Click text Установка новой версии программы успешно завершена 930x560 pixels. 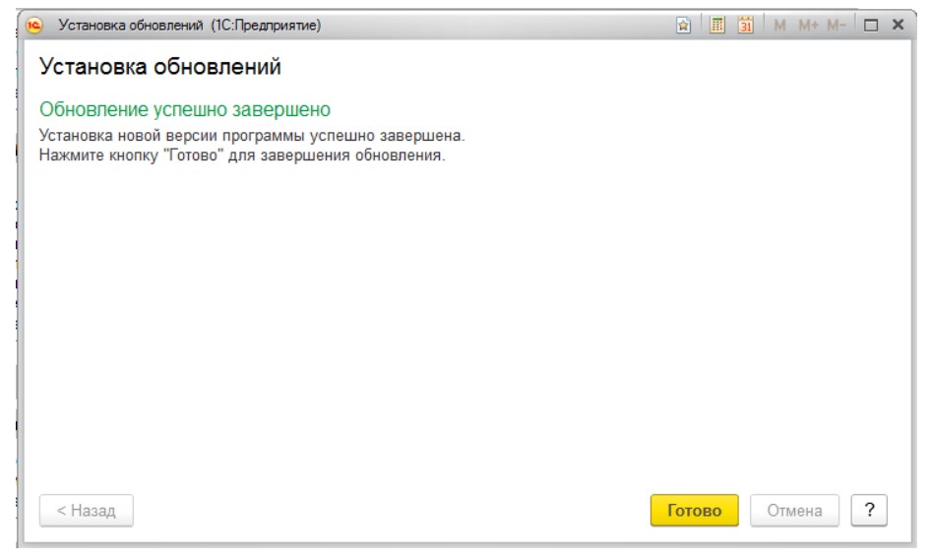[x=252, y=136]
